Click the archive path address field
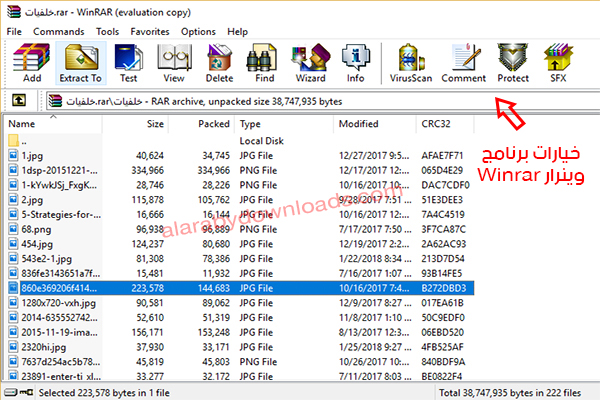 pos(323,101)
